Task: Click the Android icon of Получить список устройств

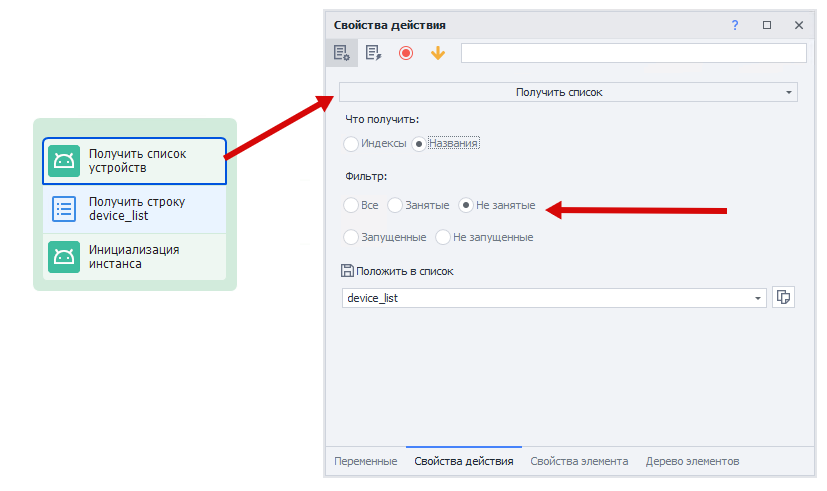Action: click(64, 161)
